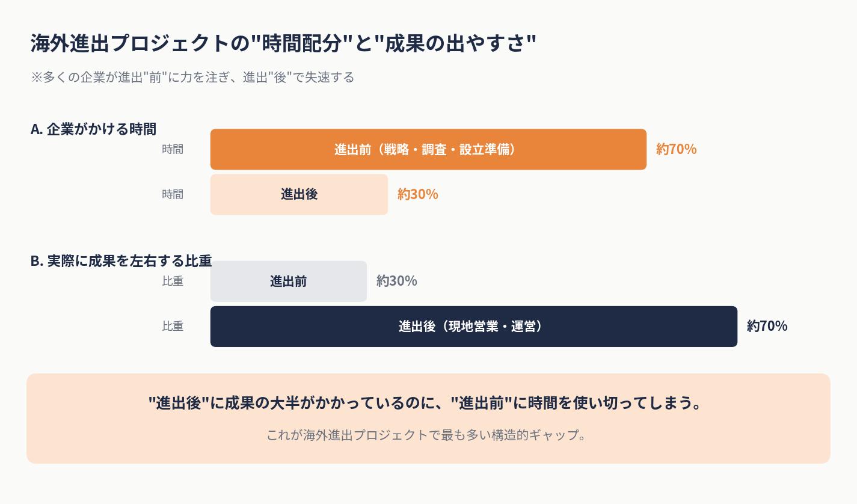The image size is (857, 504).
Task: Click the bold summary sentence in the callout
Action: click(426, 403)
